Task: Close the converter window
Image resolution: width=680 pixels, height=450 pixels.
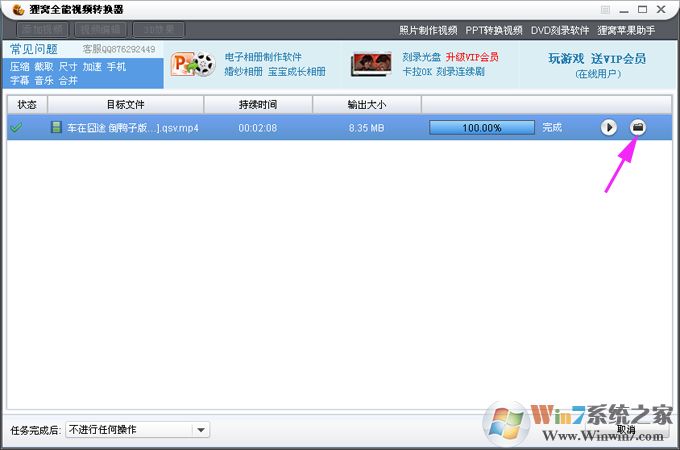Action: pos(661,9)
